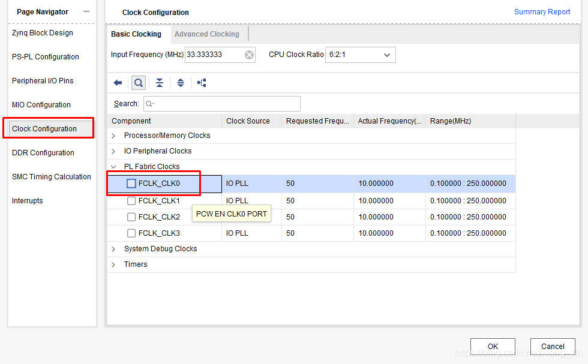Enable the FCLK_CLK0 checkbox
This screenshot has width=588, height=364.
pyautogui.click(x=131, y=183)
